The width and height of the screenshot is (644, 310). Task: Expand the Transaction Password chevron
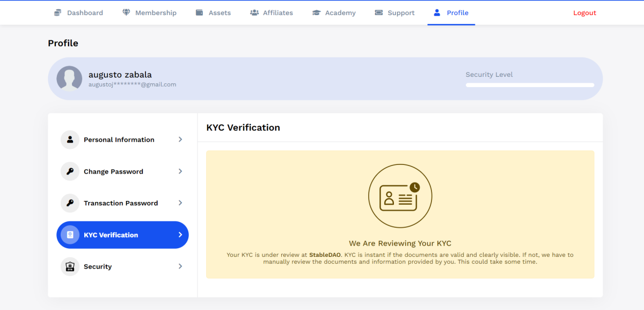tap(180, 203)
